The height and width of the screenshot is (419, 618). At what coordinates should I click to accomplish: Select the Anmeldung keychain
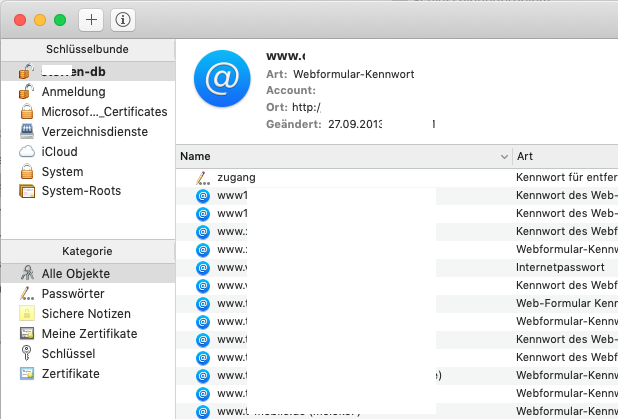click(88, 91)
